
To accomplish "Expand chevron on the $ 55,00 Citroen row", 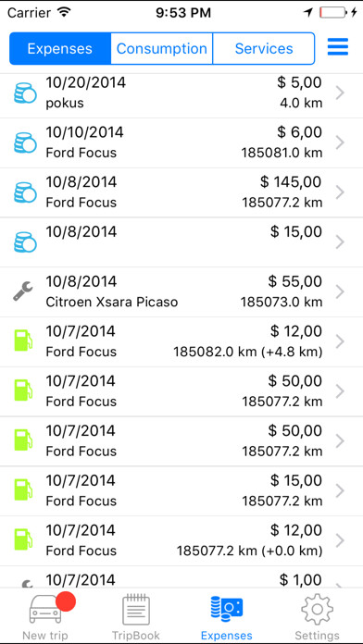I will [340, 292].
